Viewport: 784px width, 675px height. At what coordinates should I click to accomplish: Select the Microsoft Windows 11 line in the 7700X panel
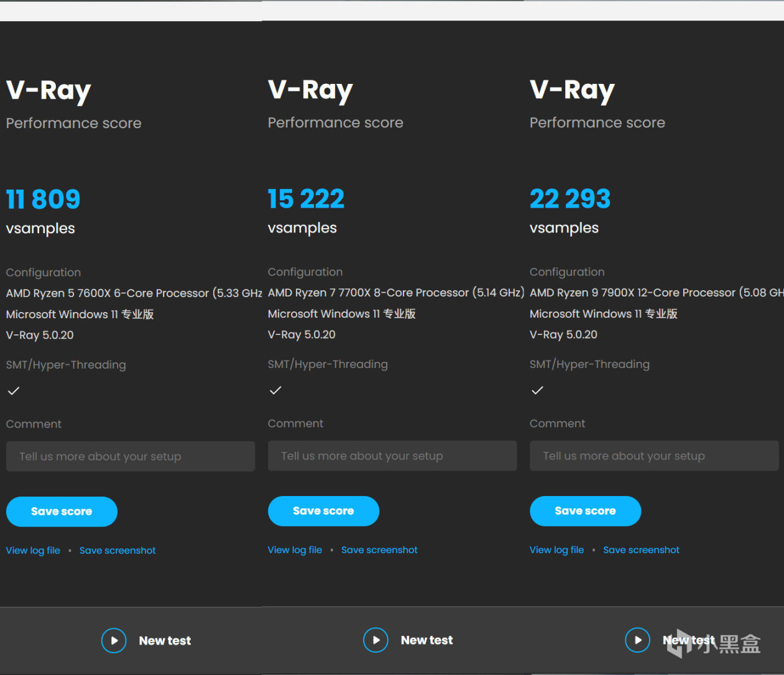click(x=341, y=314)
